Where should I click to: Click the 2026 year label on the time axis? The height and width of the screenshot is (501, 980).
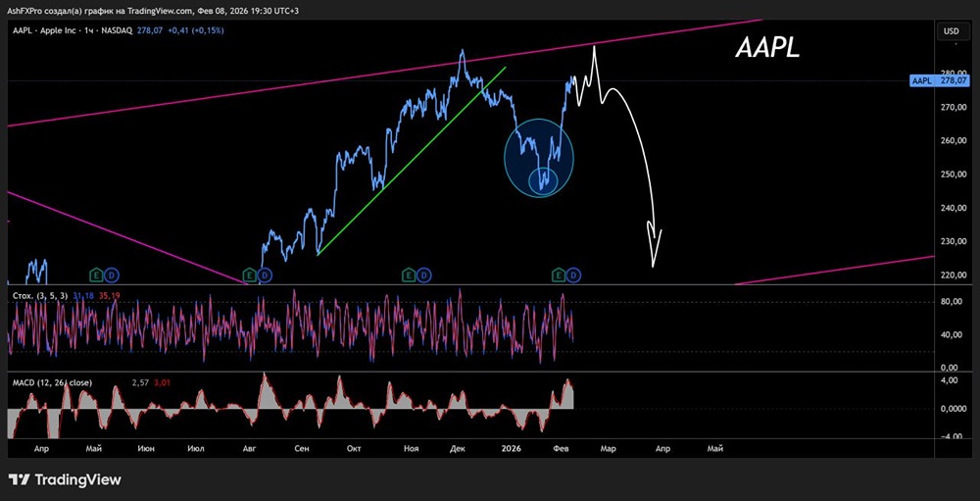[x=512, y=448]
